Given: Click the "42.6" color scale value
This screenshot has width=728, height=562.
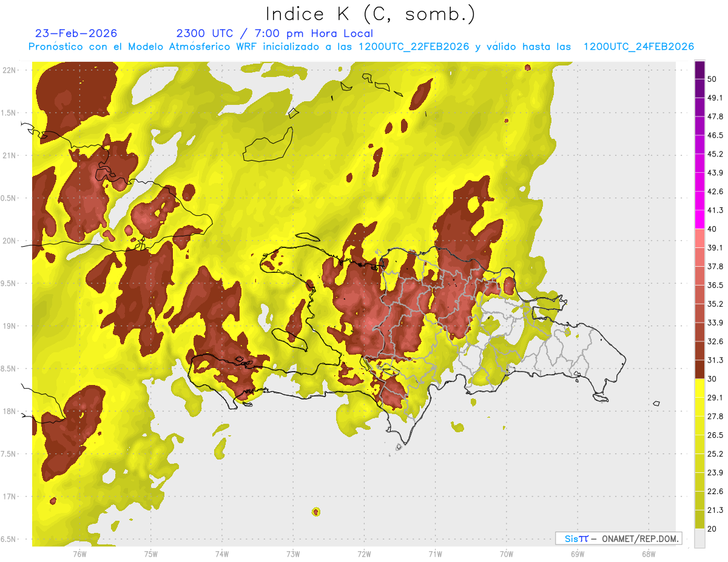Looking at the screenshot, I should point(715,192).
